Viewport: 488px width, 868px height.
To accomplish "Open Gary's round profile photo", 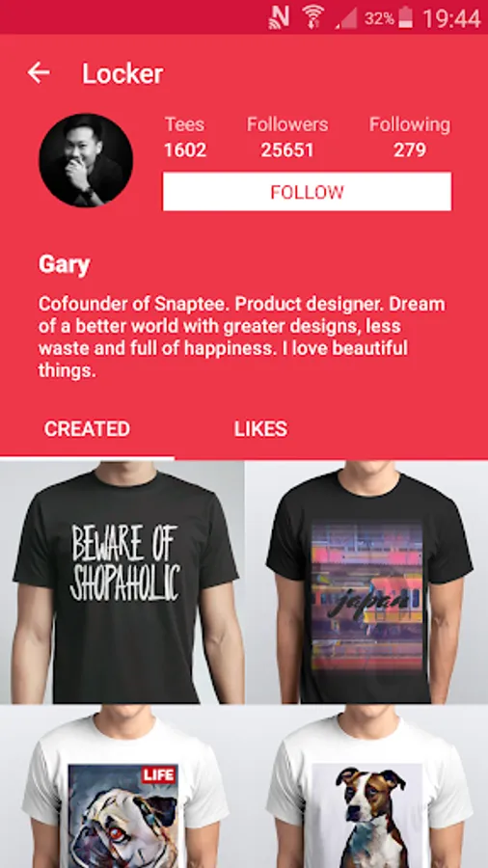I will point(86,160).
